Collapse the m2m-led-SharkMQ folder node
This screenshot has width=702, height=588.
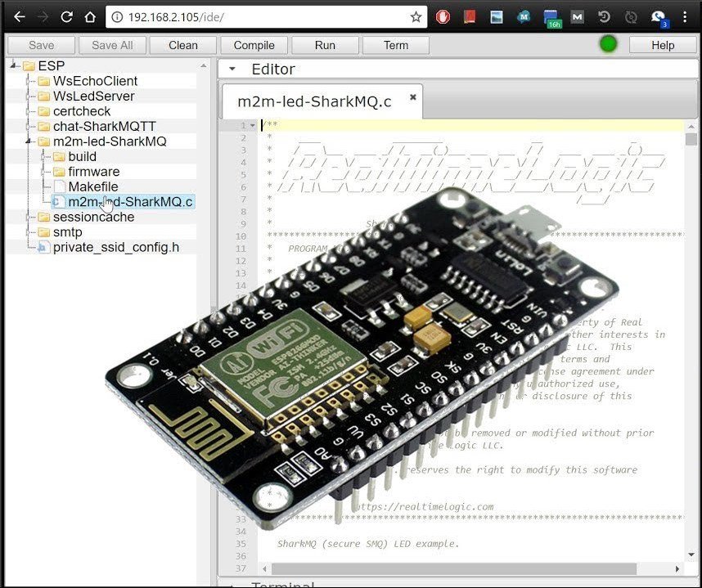point(29,141)
